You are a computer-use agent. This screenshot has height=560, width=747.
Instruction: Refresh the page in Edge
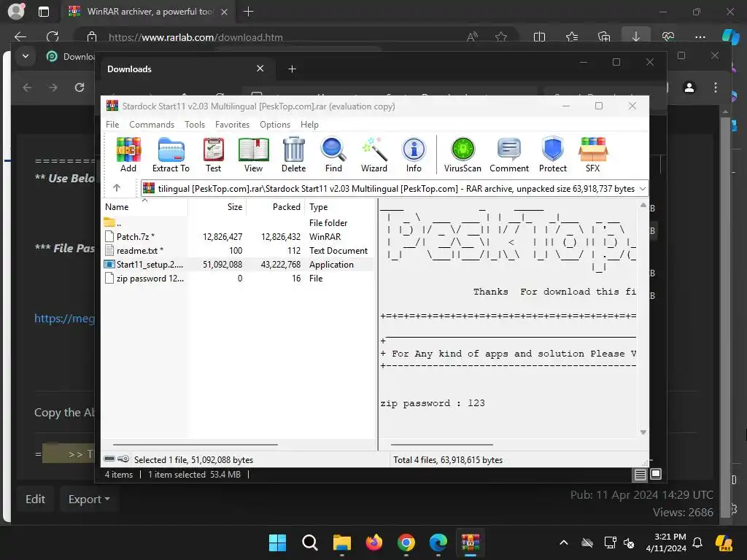53,36
